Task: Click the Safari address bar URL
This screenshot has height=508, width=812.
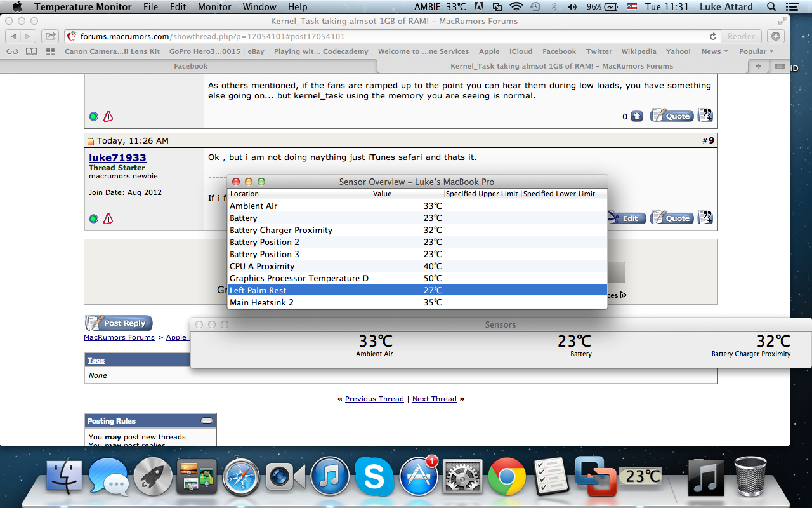Action: click(x=213, y=36)
